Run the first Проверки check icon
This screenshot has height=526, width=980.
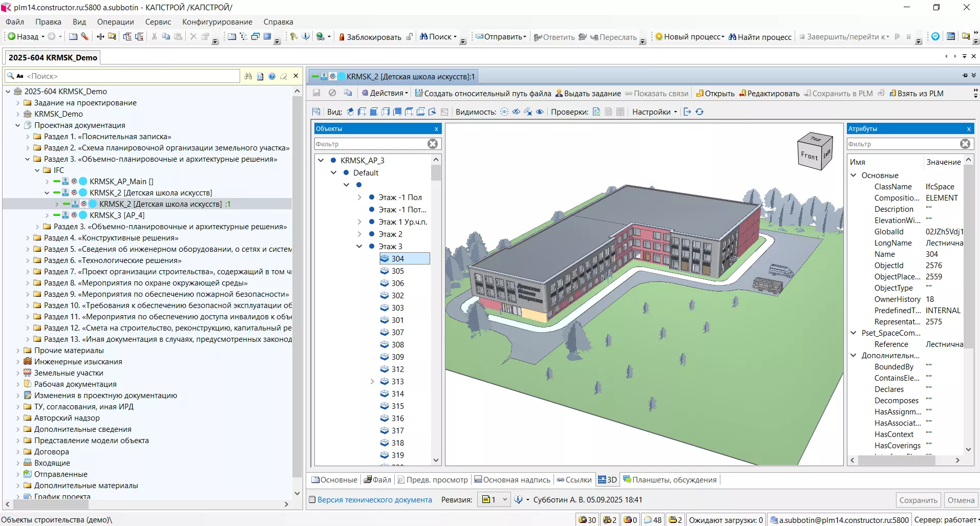click(596, 112)
